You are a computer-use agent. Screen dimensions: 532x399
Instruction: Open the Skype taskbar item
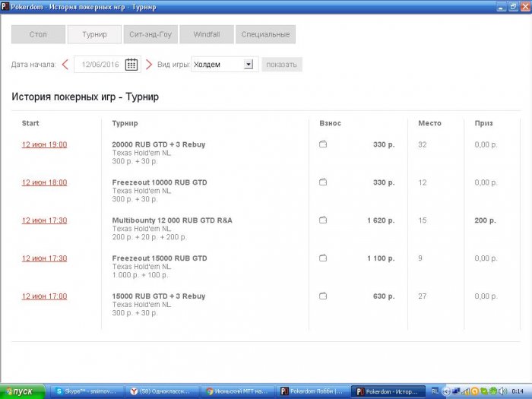(86, 391)
